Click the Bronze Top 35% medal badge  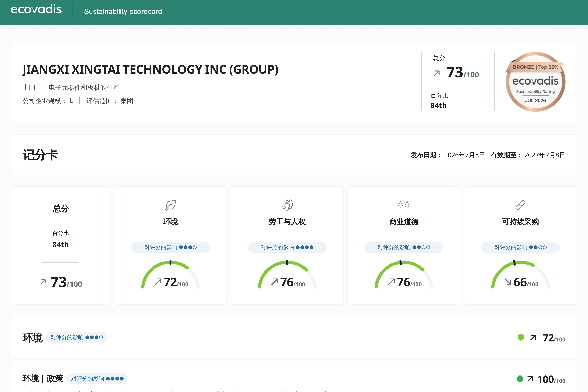coord(535,82)
